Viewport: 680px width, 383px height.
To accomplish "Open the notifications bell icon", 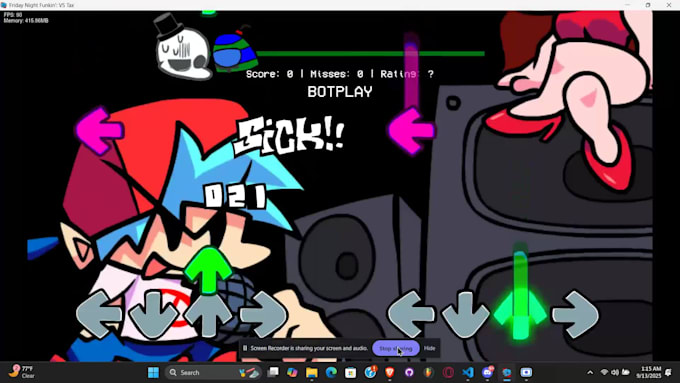I will pyautogui.click(x=668, y=373).
